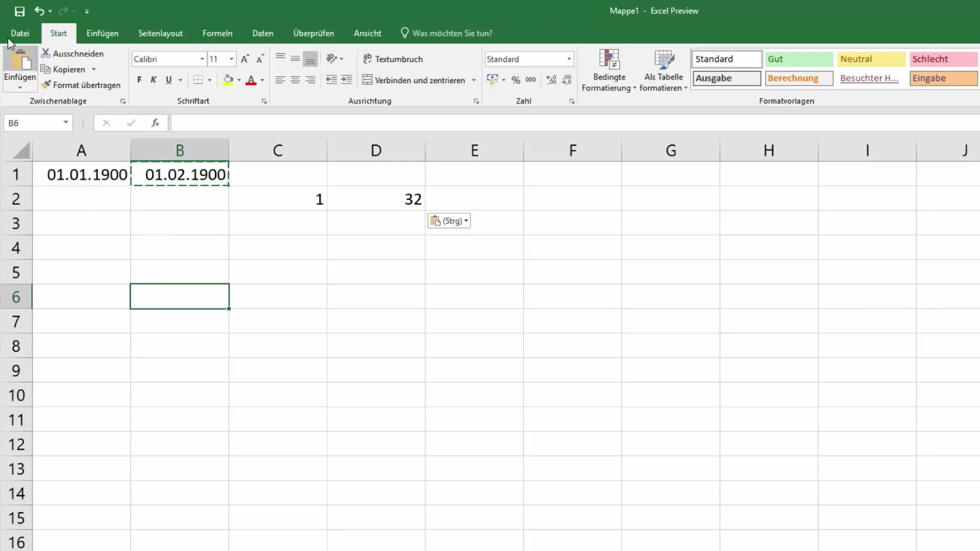The image size is (980, 551).
Task: Open the Ausrichtung dialog launcher
Action: click(x=476, y=102)
